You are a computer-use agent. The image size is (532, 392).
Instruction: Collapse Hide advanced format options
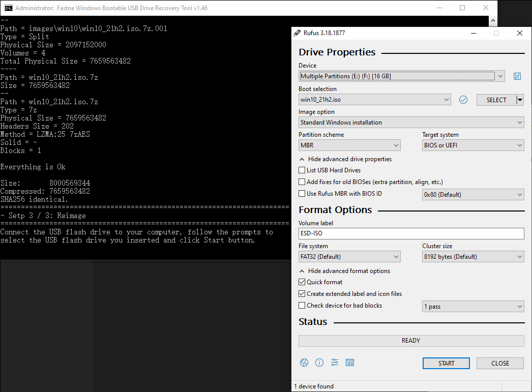(x=345, y=271)
